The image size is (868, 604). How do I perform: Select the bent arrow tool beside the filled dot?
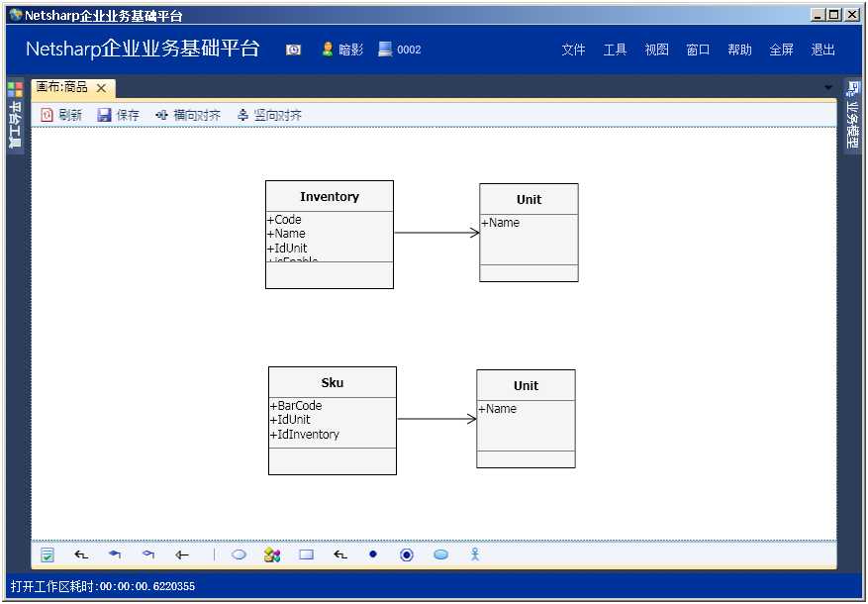(x=340, y=554)
